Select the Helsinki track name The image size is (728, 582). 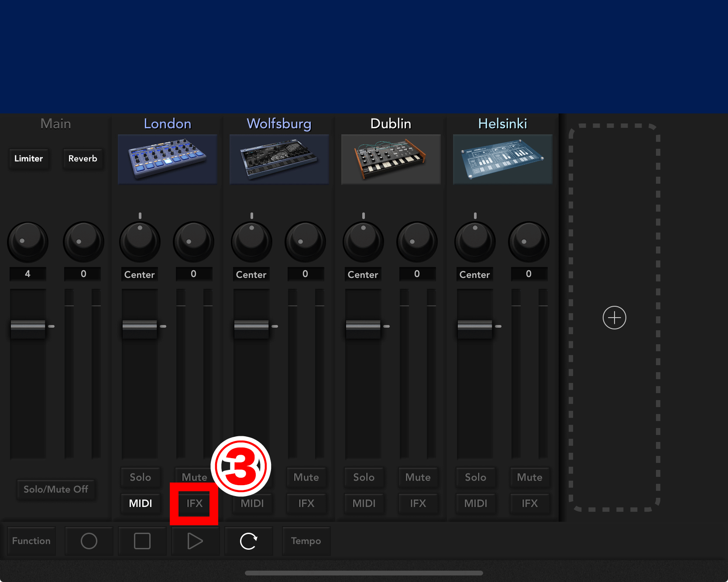point(503,124)
